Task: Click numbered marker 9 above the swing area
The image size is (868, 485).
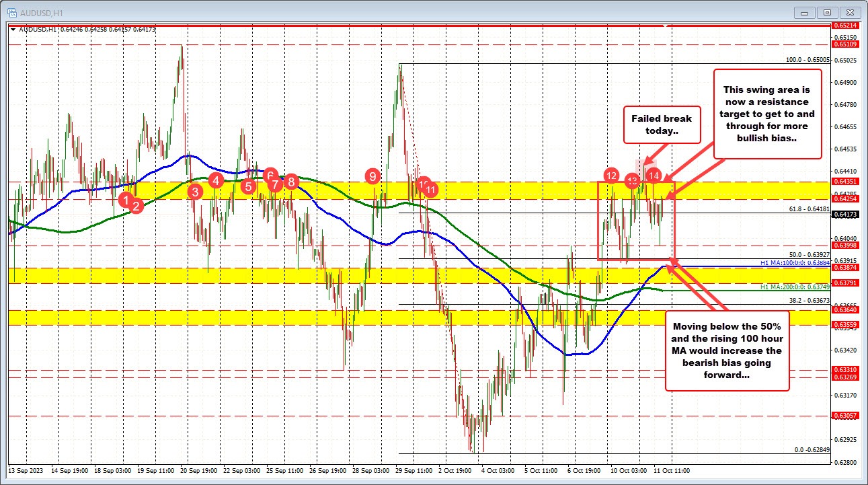Action: pyautogui.click(x=373, y=176)
